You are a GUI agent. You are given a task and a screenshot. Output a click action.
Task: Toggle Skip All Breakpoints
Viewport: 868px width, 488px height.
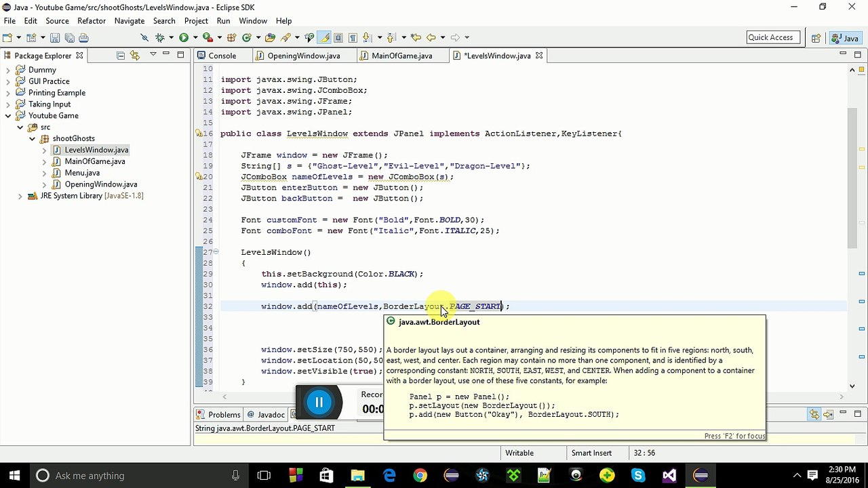(x=144, y=37)
